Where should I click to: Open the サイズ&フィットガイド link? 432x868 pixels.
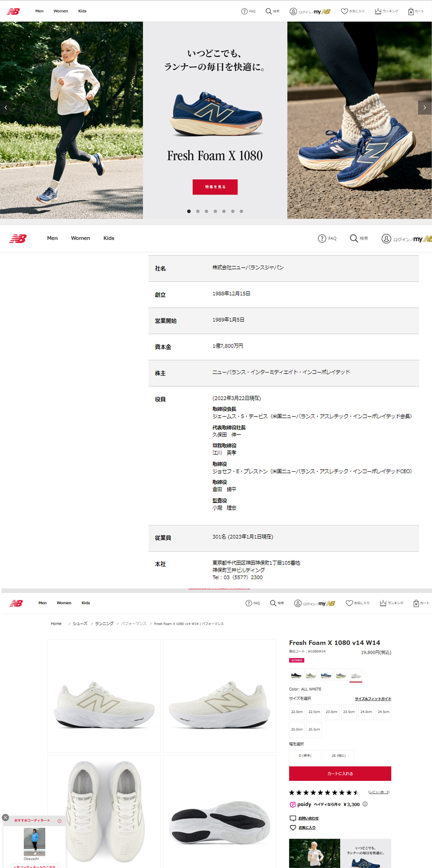point(372,699)
